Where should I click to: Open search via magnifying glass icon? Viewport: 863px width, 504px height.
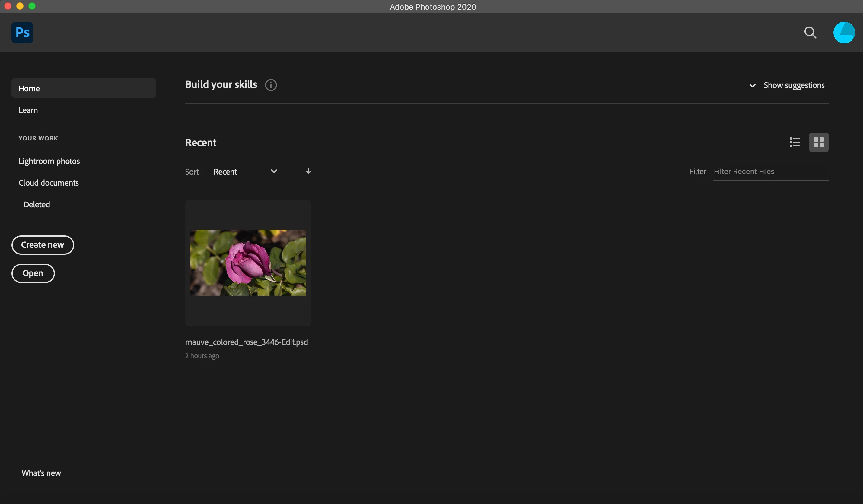coord(810,33)
